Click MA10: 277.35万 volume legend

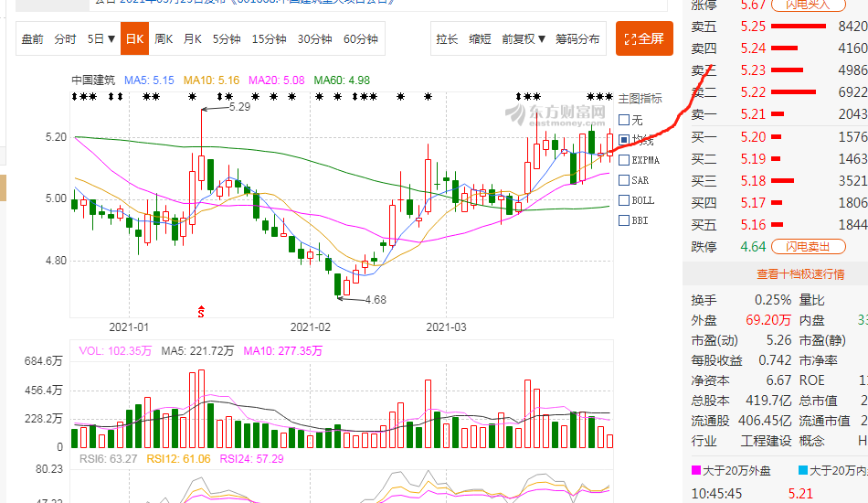tap(282, 350)
